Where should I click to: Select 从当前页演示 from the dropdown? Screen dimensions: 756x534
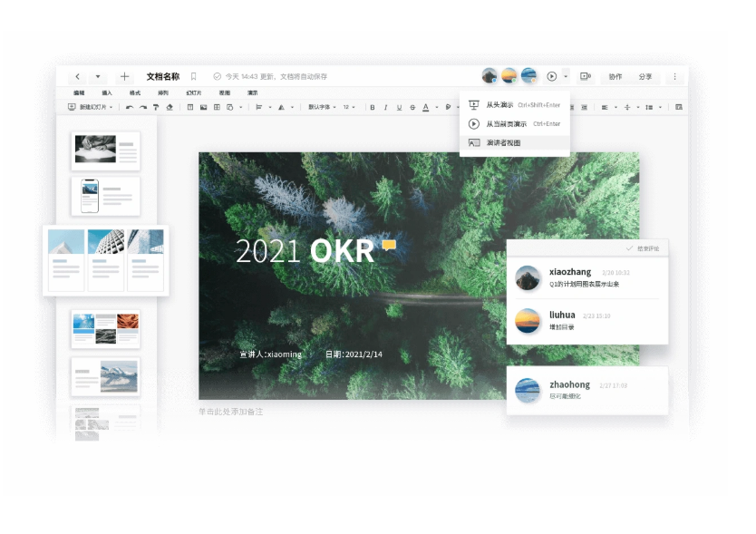[515, 124]
